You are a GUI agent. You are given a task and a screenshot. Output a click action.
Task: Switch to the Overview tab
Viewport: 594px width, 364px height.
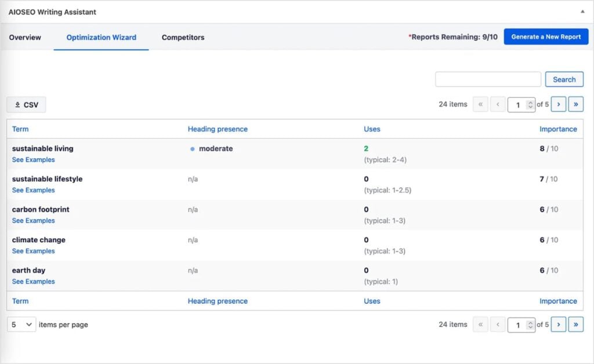coord(24,37)
